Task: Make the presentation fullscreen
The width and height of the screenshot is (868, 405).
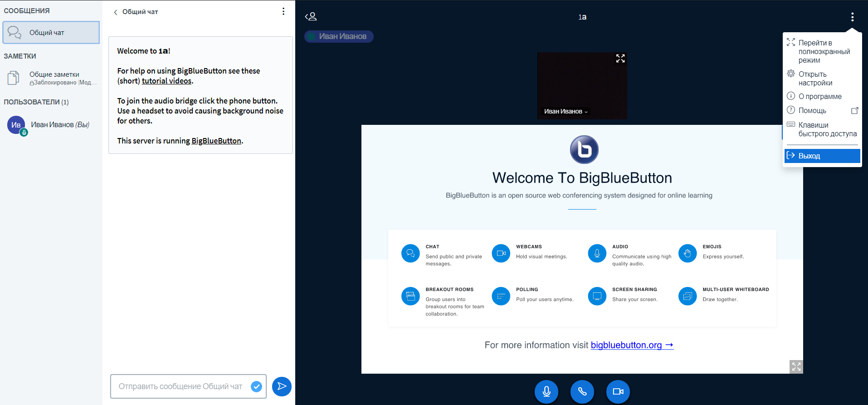Action: [x=796, y=366]
